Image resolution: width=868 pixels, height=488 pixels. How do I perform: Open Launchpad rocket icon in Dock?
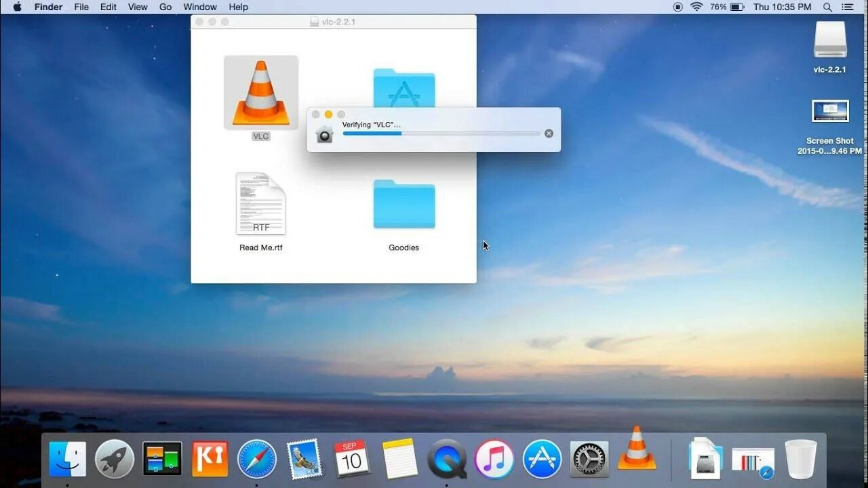click(x=115, y=460)
